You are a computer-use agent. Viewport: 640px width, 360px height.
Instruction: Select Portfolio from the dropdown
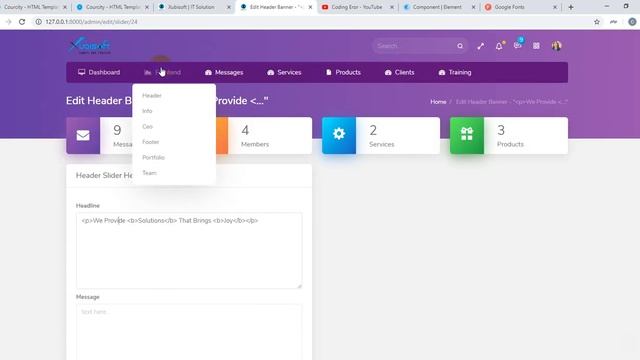(x=153, y=158)
